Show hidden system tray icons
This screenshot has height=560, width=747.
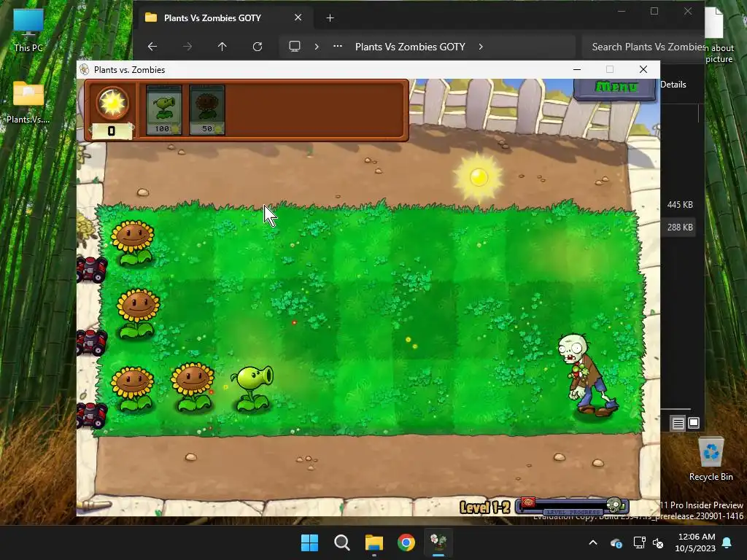(593, 542)
